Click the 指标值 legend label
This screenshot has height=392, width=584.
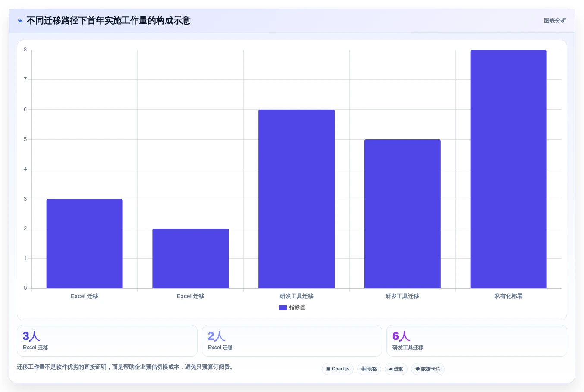pyautogui.click(x=297, y=308)
